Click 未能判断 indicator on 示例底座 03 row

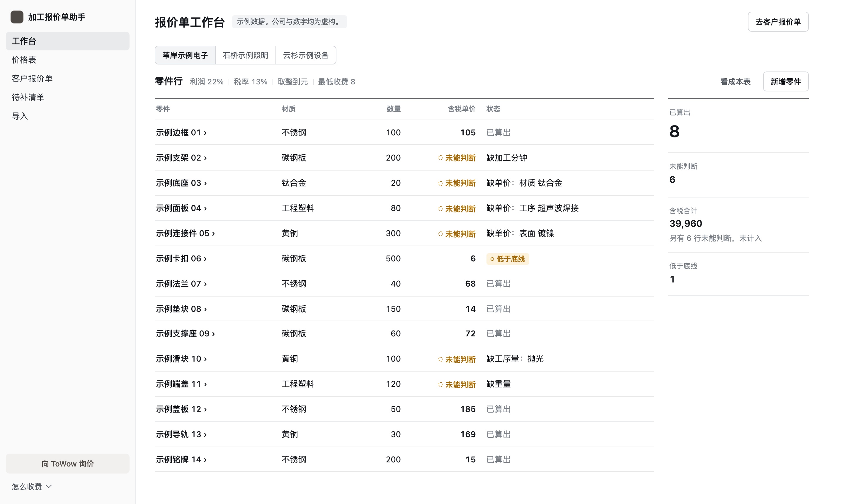(457, 183)
